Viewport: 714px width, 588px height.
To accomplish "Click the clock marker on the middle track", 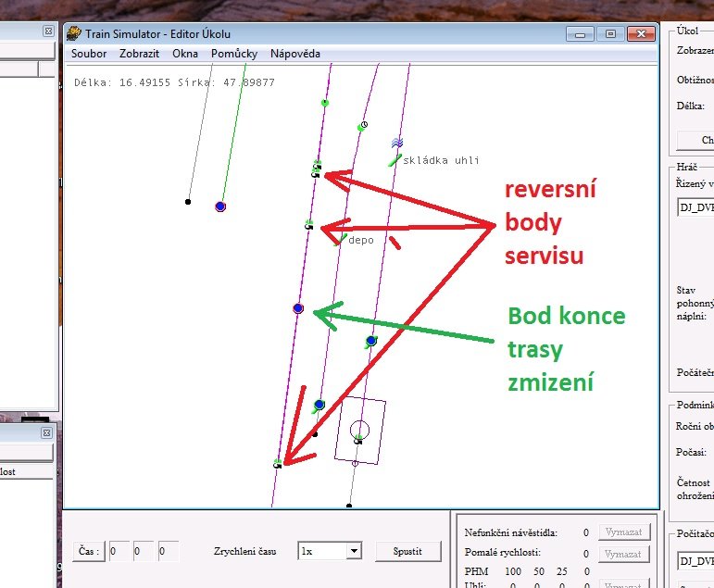I will point(364,124).
